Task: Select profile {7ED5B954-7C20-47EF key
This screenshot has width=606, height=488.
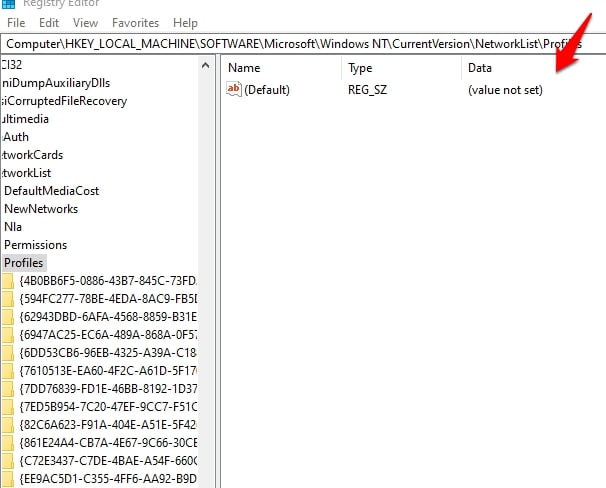Action: coord(108,406)
